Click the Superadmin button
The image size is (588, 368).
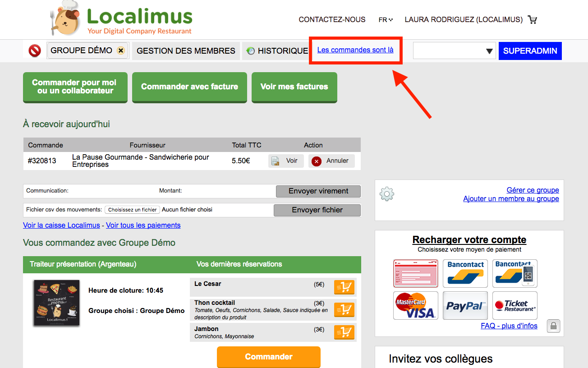coord(530,51)
